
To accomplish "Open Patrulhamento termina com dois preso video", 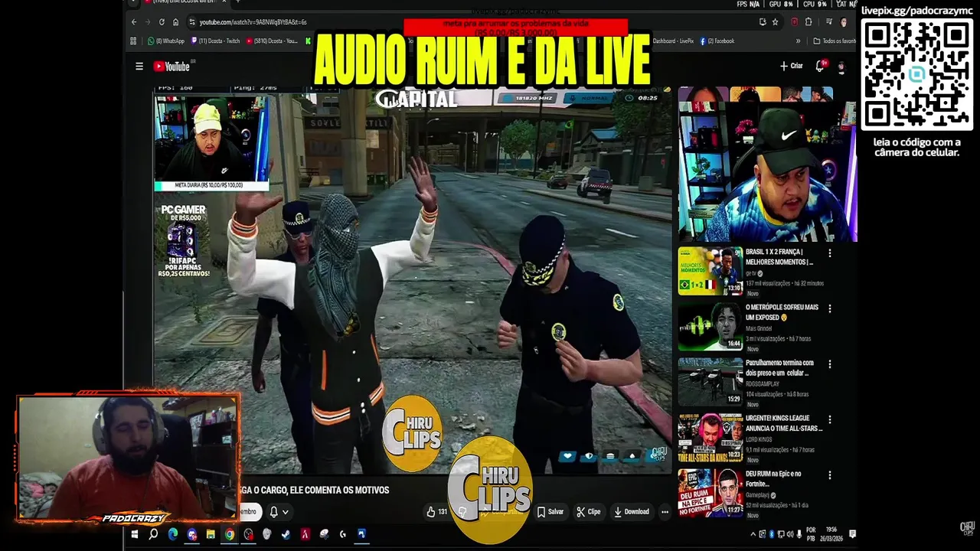I will click(710, 382).
